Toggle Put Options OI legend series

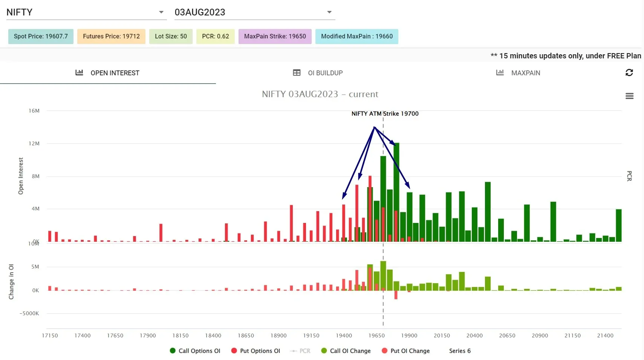[x=256, y=351]
